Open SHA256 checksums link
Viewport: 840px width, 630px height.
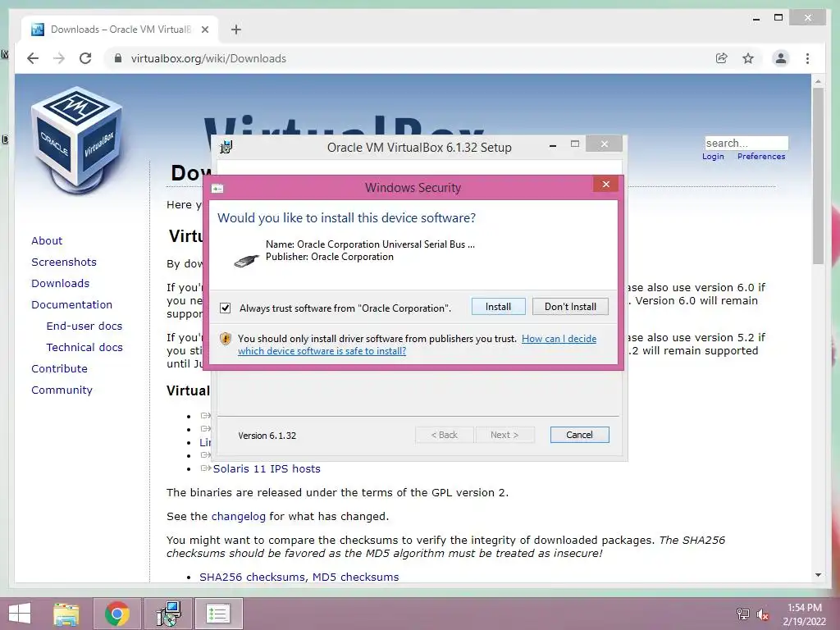tap(253, 577)
